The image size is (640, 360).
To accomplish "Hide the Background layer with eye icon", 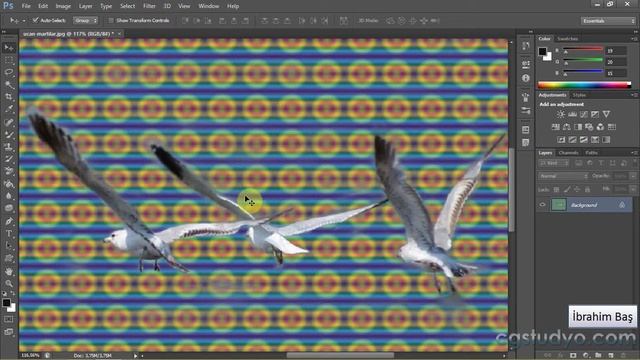I will (x=542, y=205).
